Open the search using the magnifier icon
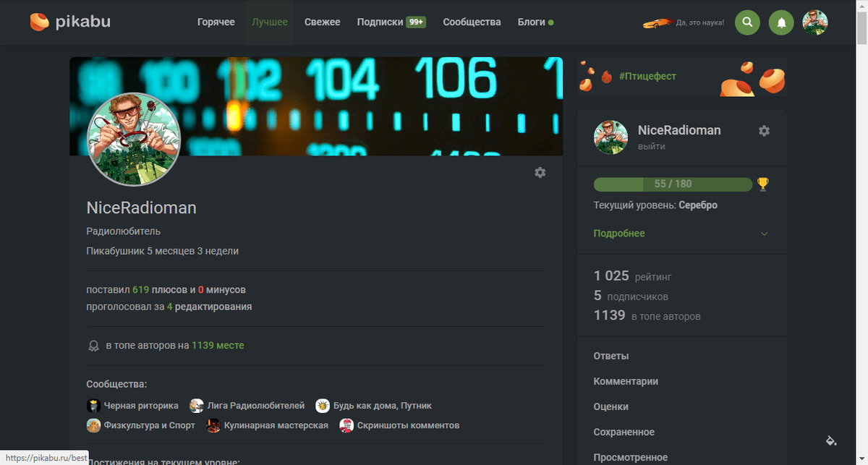Screen dimensions: 868x465 [x=747, y=22]
